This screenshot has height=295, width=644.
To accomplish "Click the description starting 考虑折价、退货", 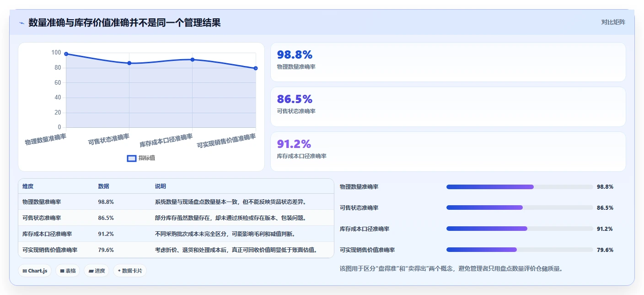I will [x=236, y=250].
